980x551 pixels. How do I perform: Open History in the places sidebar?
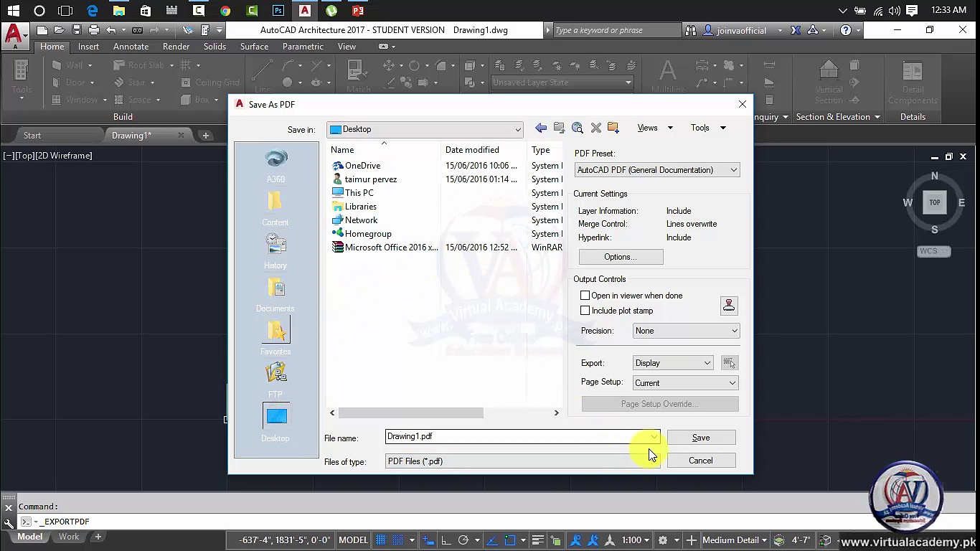[x=275, y=252]
